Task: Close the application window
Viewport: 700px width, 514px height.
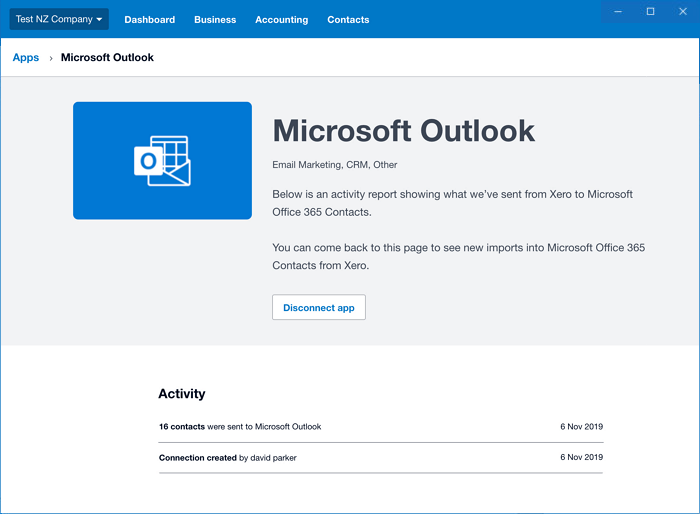Action: (x=683, y=12)
